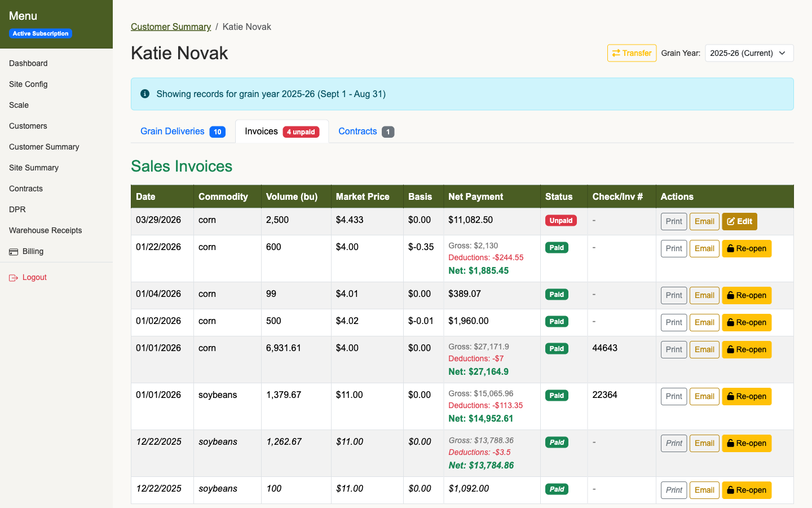Email the invoice with check number 22364
Screen dimensions: 812x508
click(704, 396)
